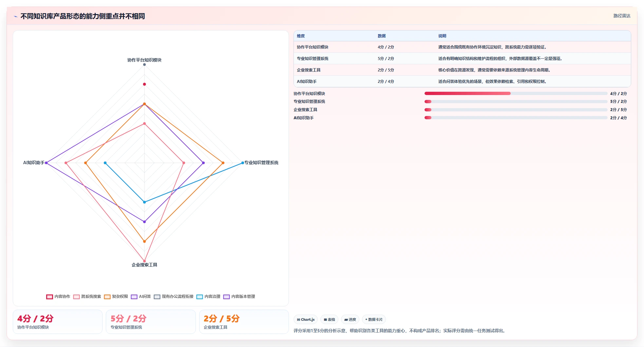Click the small icon before the page title

tap(15, 16)
